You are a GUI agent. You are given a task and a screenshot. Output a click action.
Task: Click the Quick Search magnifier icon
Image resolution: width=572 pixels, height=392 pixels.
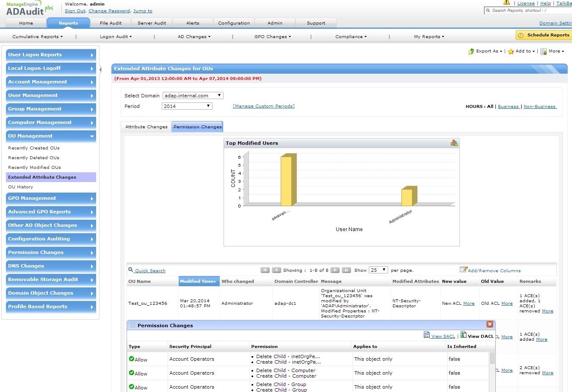tap(130, 270)
